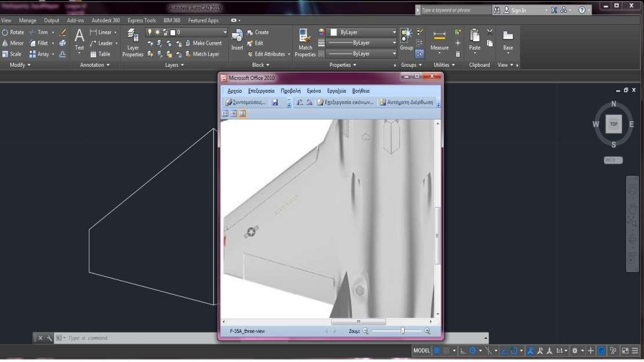Click the zoom-in magnifier in Office window

coord(428,331)
